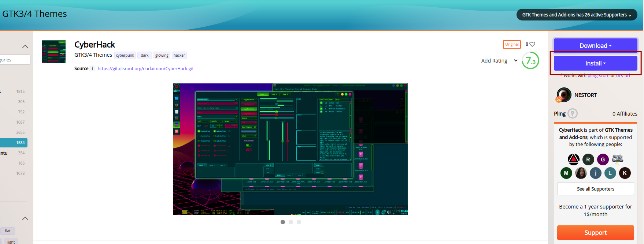The height and width of the screenshot is (244, 644).
Task: Click the CyberHack title heading
Action: [95, 45]
